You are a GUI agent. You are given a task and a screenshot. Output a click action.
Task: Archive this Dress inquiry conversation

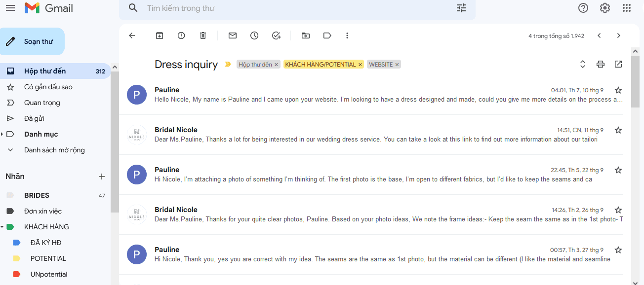(159, 36)
